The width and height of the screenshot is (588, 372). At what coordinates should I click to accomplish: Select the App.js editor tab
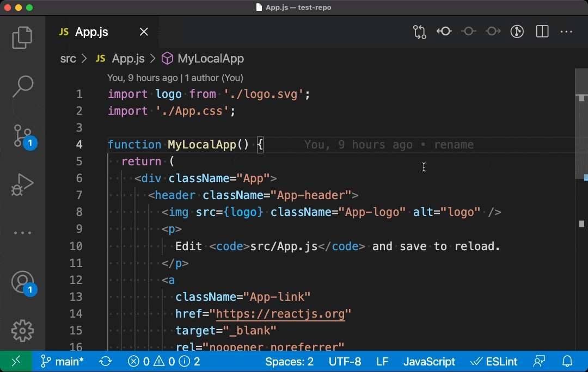point(91,32)
